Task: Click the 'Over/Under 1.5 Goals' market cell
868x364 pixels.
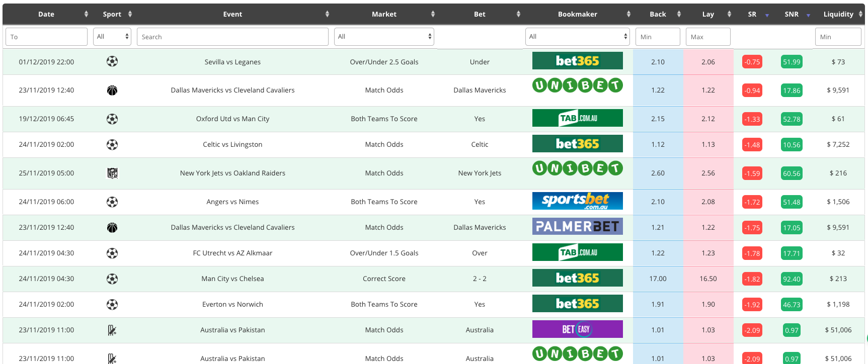Action: point(384,253)
